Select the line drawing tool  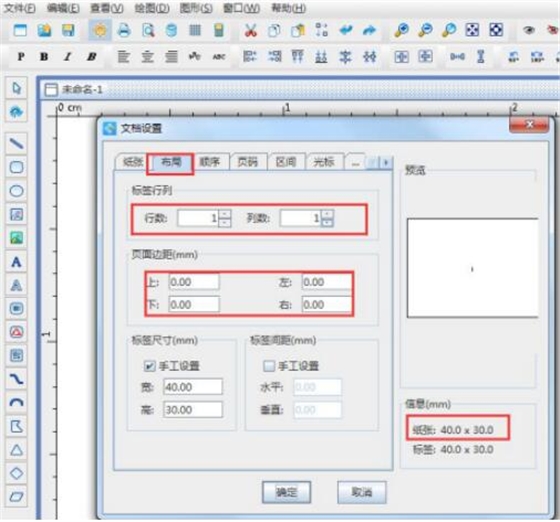(x=16, y=144)
